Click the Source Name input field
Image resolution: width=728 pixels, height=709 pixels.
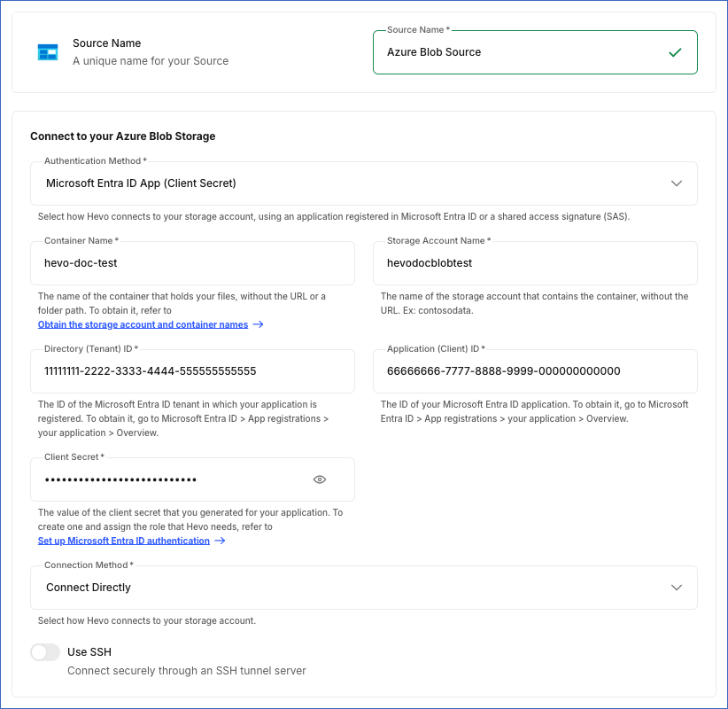click(x=535, y=52)
